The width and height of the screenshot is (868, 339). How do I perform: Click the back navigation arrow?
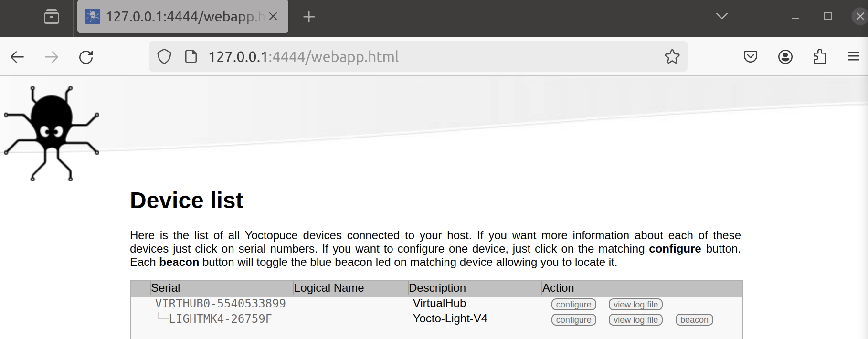pyautogui.click(x=18, y=56)
